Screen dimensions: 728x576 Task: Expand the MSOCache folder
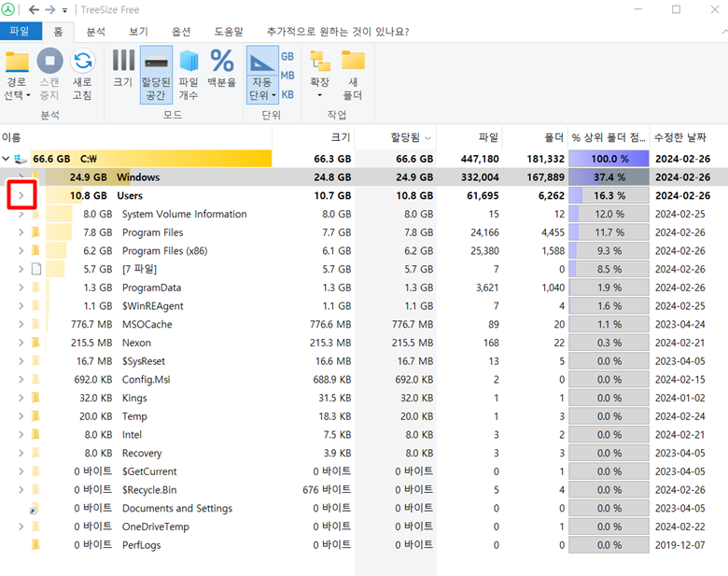tap(21, 324)
